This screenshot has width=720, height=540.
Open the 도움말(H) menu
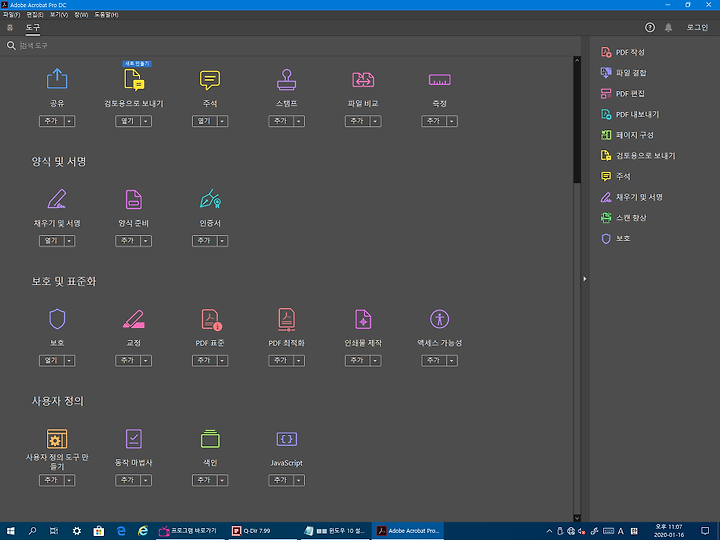pos(107,15)
